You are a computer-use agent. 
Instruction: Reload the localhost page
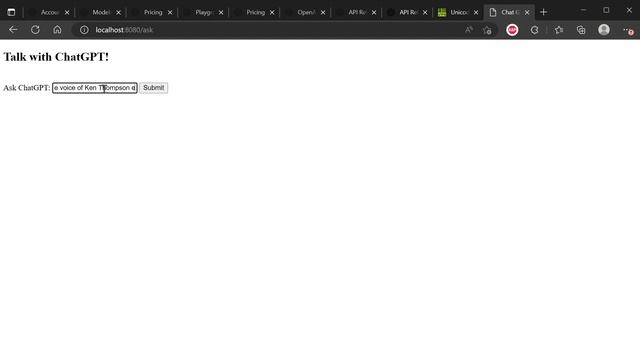tap(35, 30)
